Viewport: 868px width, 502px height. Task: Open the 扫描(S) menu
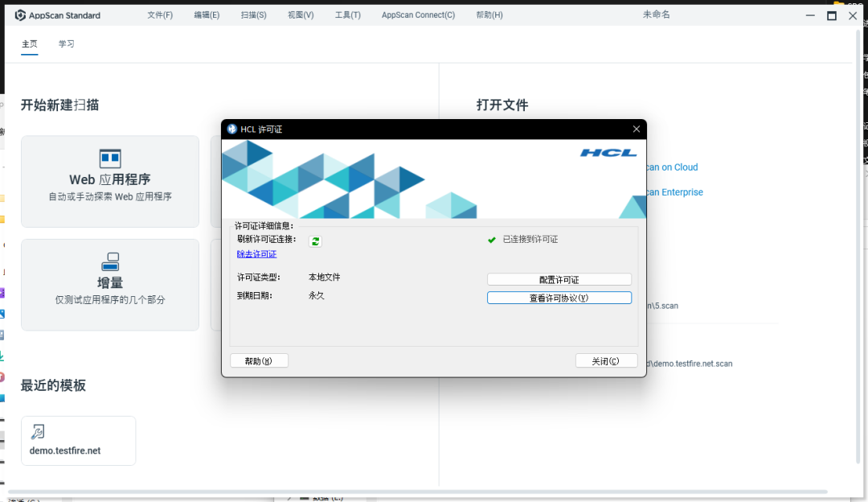tap(253, 15)
